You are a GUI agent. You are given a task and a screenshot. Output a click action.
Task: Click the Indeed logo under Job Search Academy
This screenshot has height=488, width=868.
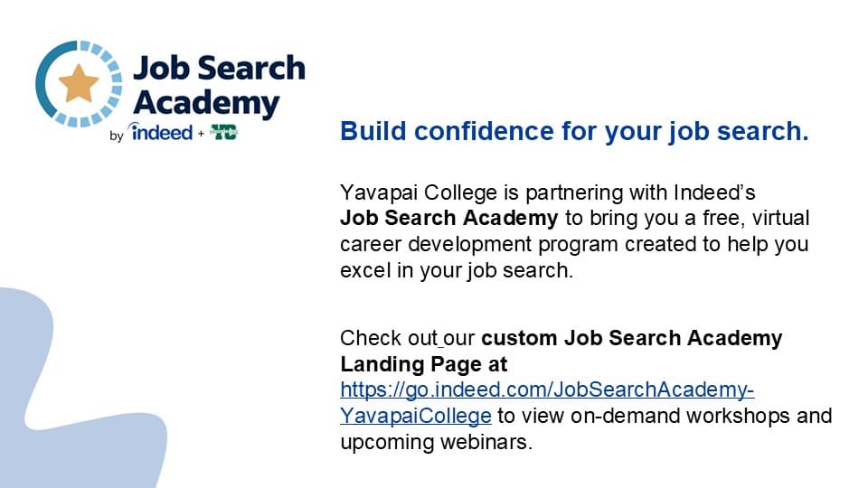tap(160, 132)
